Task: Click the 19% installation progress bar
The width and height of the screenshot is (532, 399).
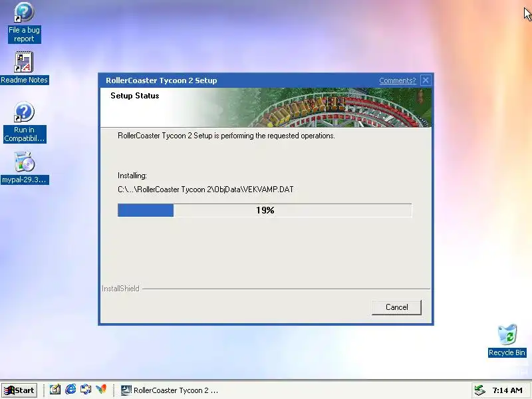Action: coord(265,210)
